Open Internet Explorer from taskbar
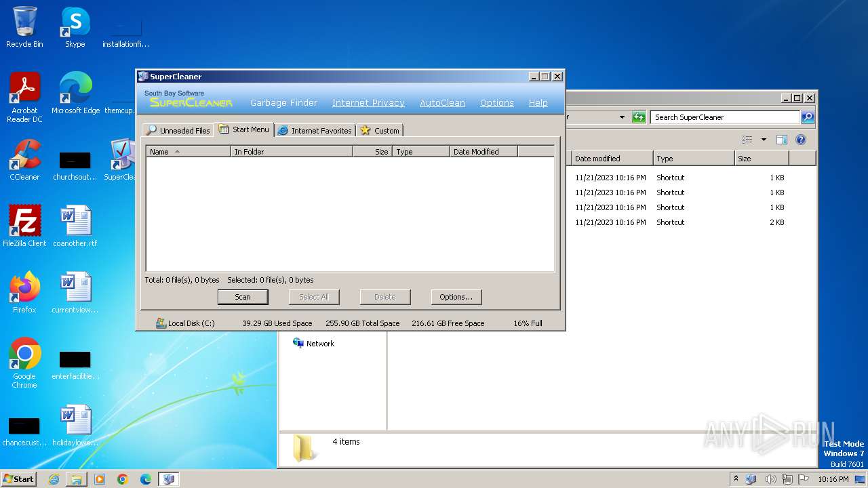This screenshot has height=488, width=868. [54, 479]
